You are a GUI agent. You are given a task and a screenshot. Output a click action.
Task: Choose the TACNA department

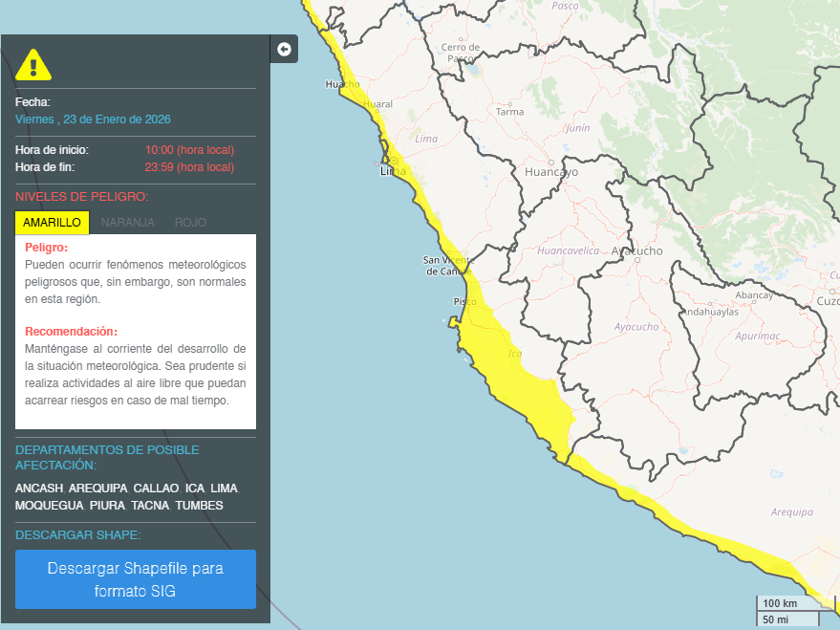[x=150, y=505]
